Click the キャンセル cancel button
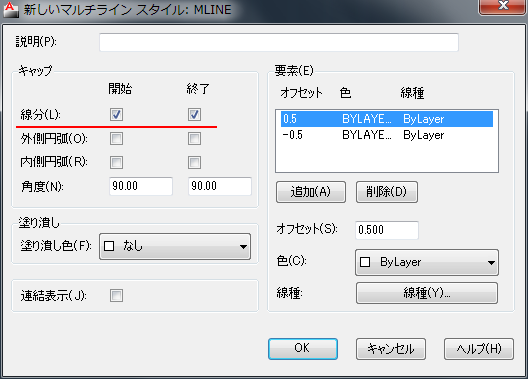The image size is (528, 379). click(391, 349)
